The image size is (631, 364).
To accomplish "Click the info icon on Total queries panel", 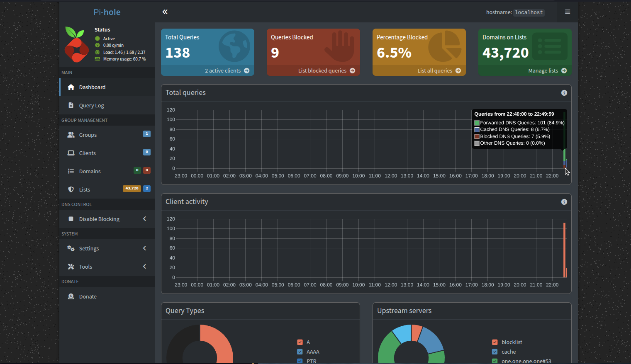I will pos(564,93).
